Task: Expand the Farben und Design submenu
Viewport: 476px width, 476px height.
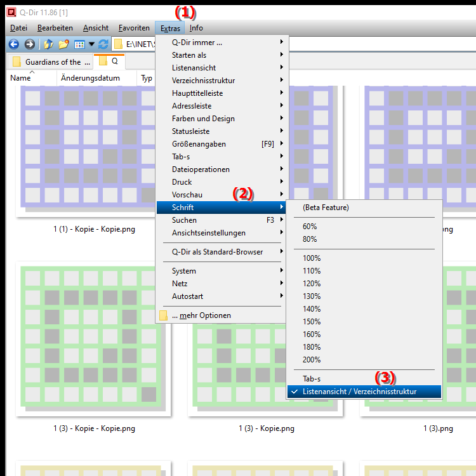Action: pos(221,119)
